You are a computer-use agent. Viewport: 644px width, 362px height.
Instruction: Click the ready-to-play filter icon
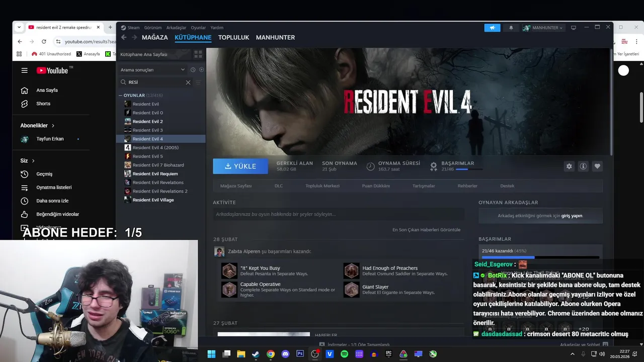pyautogui.click(x=201, y=70)
